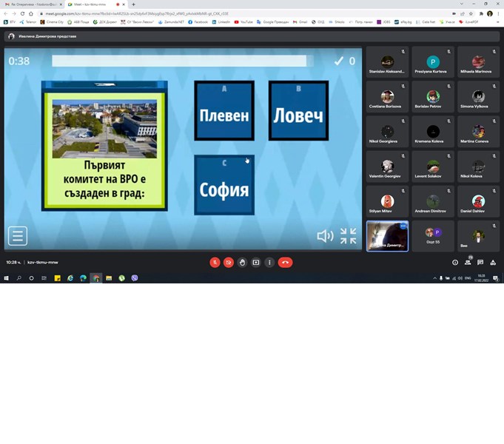Open the quiz hamburger menu
Image resolution: width=504 pixels, height=444 pixels.
18,235
